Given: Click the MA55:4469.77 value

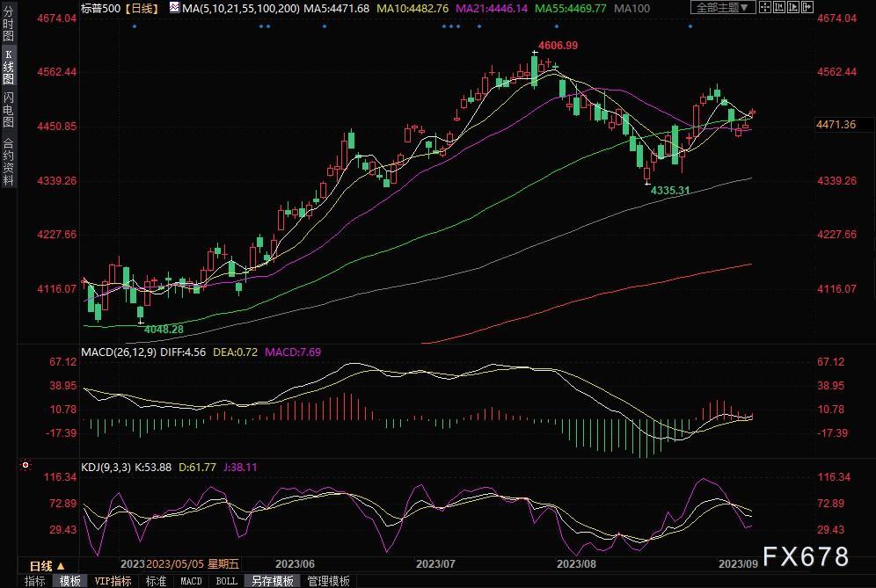Looking at the screenshot, I should click(571, 9).
